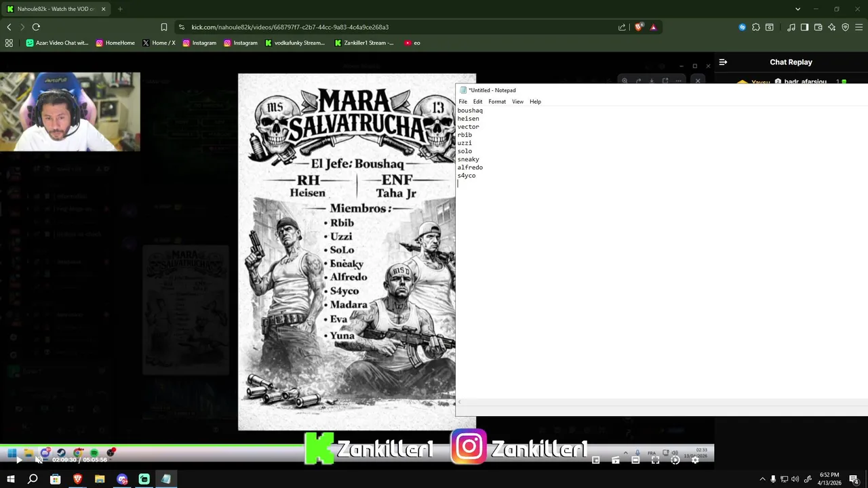Click the Mara Salvatrucha poster image
868x488 pixels.
pyautogui.click(x=347, y=251)
